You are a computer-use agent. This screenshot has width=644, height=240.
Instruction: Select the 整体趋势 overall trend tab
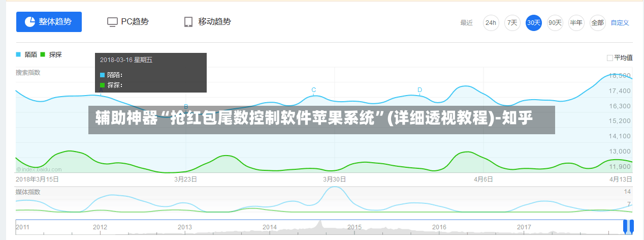pyautogui.click(x=49, y=22)
